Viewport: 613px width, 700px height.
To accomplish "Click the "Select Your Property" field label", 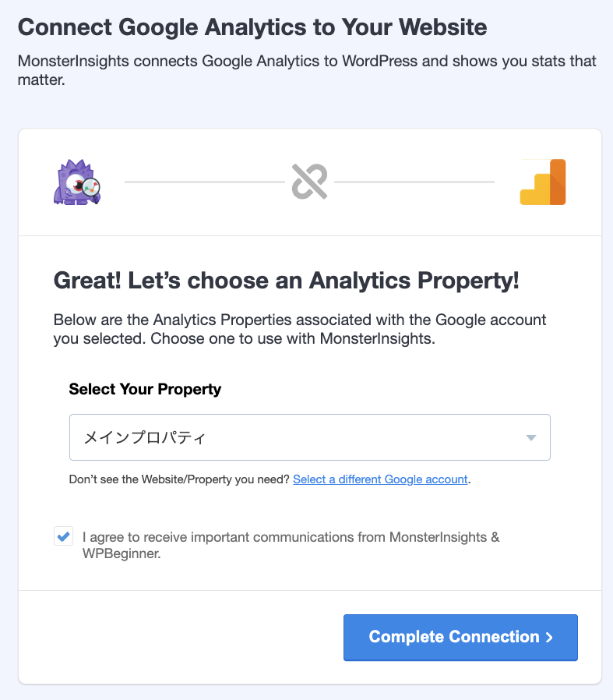I will (x=145, y=389).
